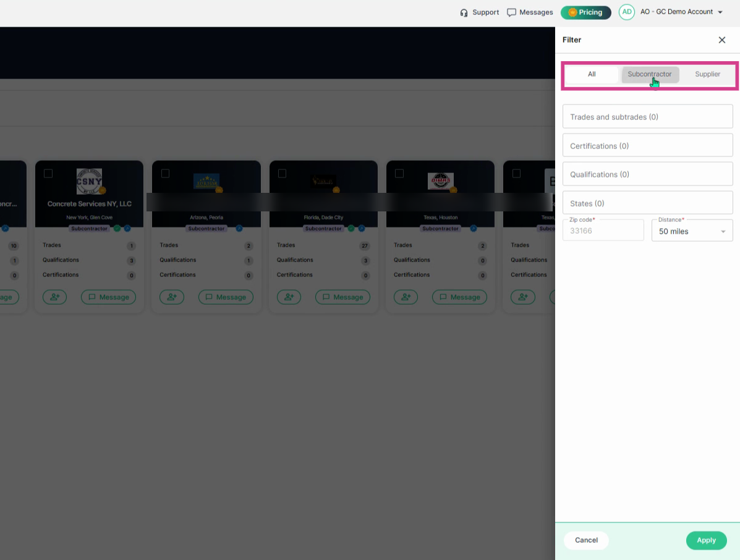Open the Qualifications (0) dropdown
Screen dimensions: 740x560
pyautogui.click(x=647, y=174)
